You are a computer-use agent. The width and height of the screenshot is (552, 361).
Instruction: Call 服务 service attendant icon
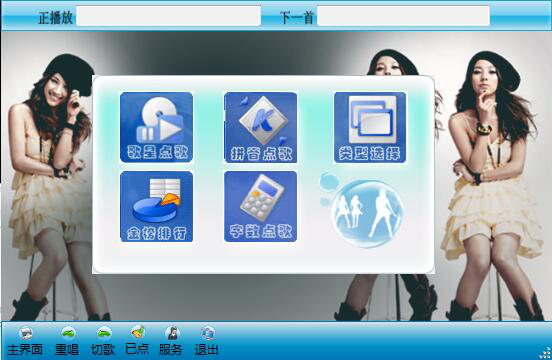pyautogui.click(x=172, y=332)
